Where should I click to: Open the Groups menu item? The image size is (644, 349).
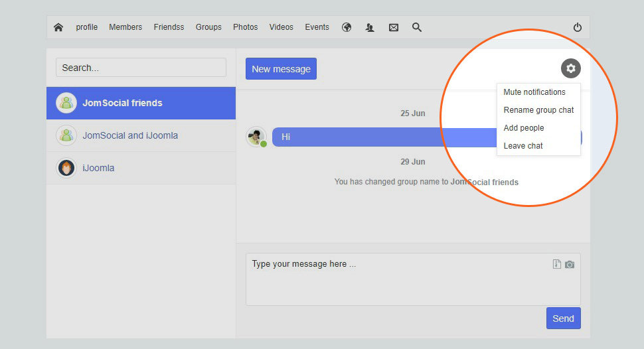(x=208, y=27)
